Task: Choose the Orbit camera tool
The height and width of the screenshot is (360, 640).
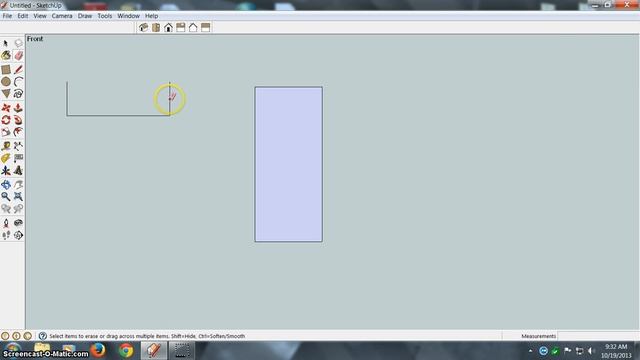Action: pyautogui.click(x=6, y=184)
